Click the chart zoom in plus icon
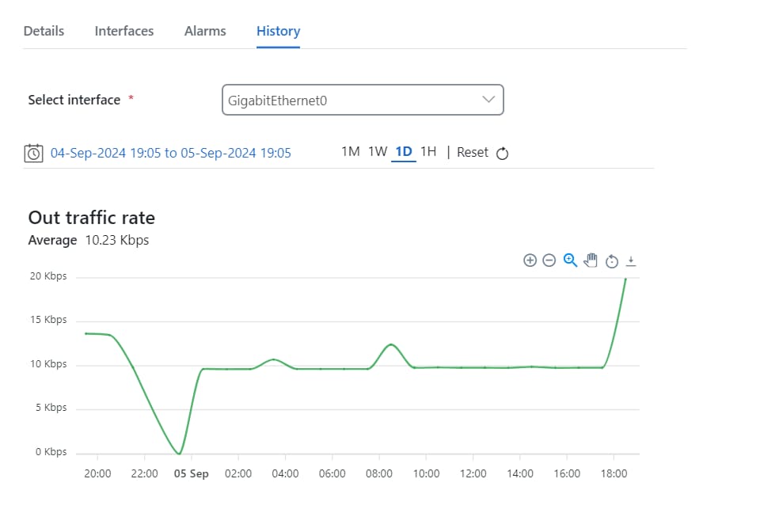The image size is (760, 532). point(530,260)
